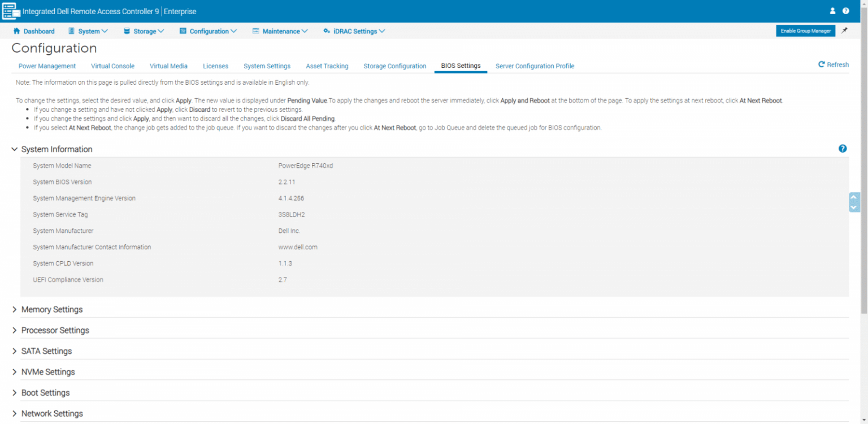Switch to Server Configuration Profile tab
Image resolution: width=868 pixels, height=424 pixels.
(x=535, y=66)
